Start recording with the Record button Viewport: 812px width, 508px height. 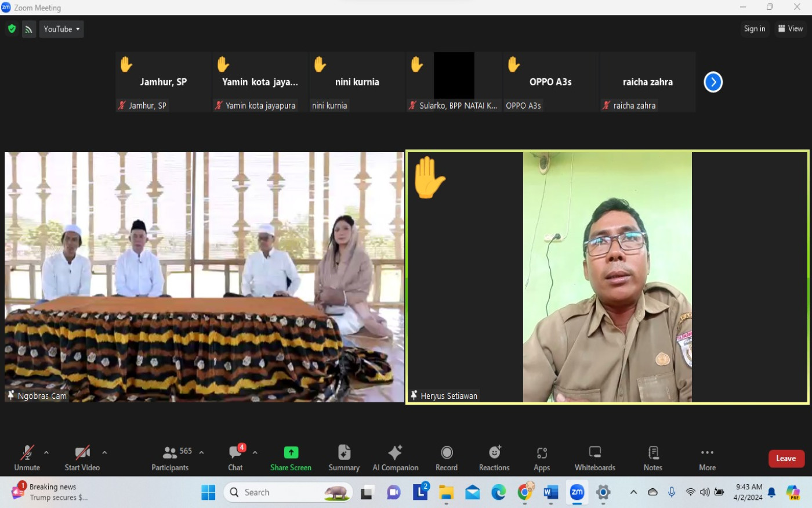(447, 457)
